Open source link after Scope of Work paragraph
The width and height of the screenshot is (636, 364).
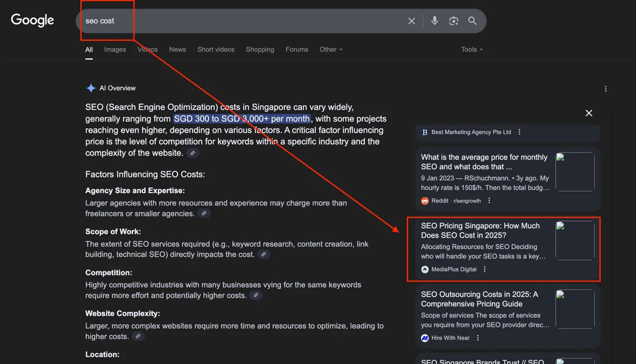coord(264,254)
